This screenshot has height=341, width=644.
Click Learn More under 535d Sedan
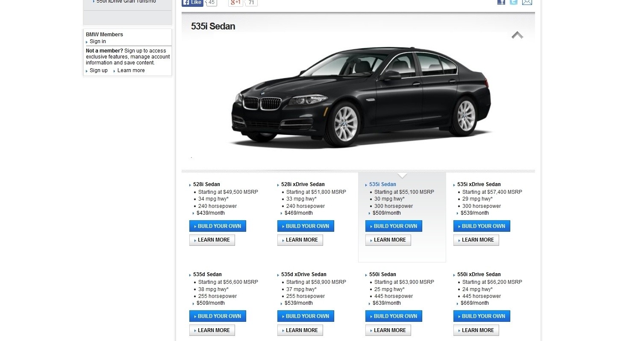click(212, 330)
